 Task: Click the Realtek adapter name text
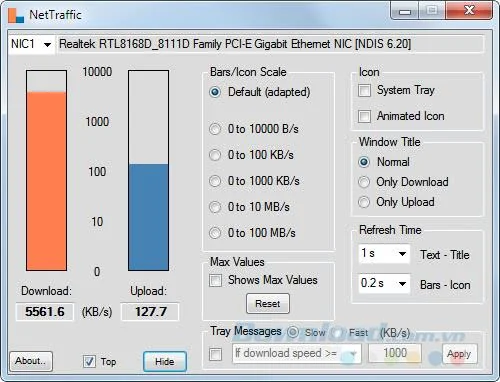[235, 44]
